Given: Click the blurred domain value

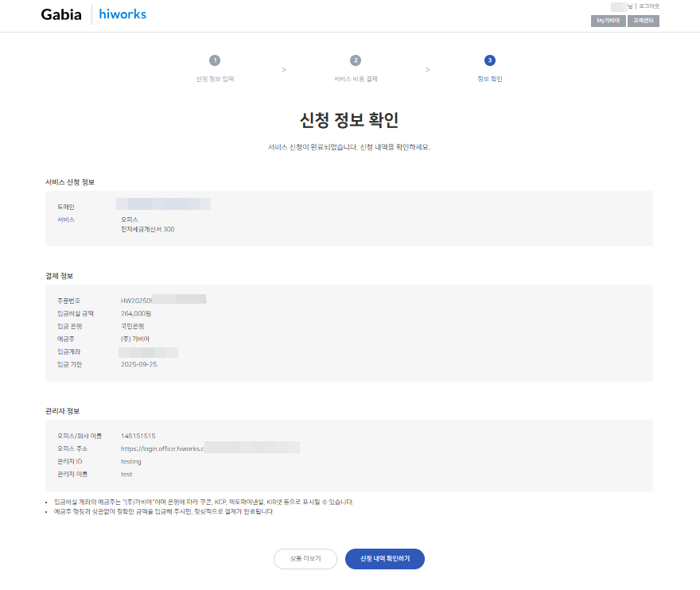Looking at the screenshot, I should tap(163, 204).
